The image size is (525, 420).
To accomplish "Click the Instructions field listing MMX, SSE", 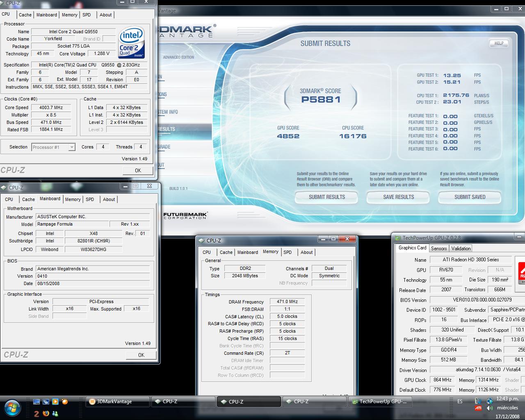I will [x=89, y=87].
